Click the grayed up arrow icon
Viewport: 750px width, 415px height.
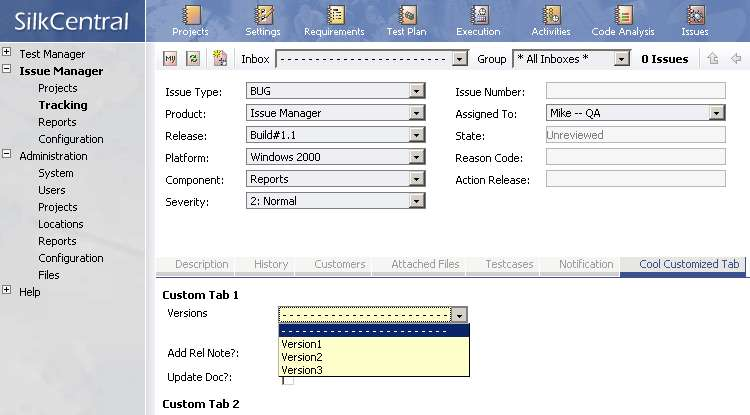click(x=713, y=59)
